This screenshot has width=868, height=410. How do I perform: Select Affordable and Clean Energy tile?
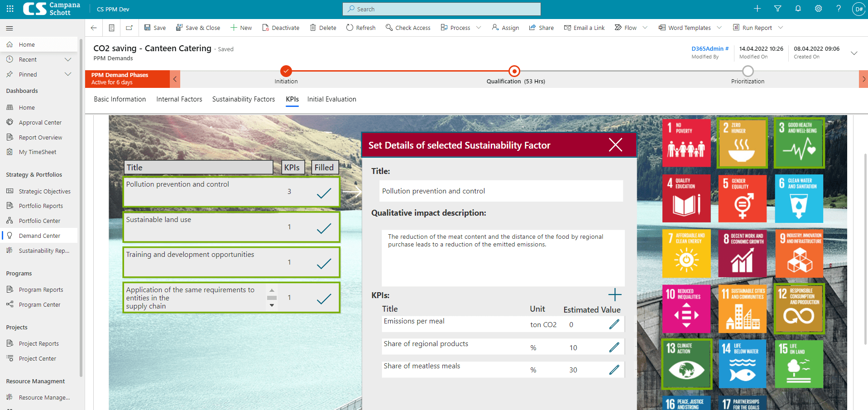686,253
